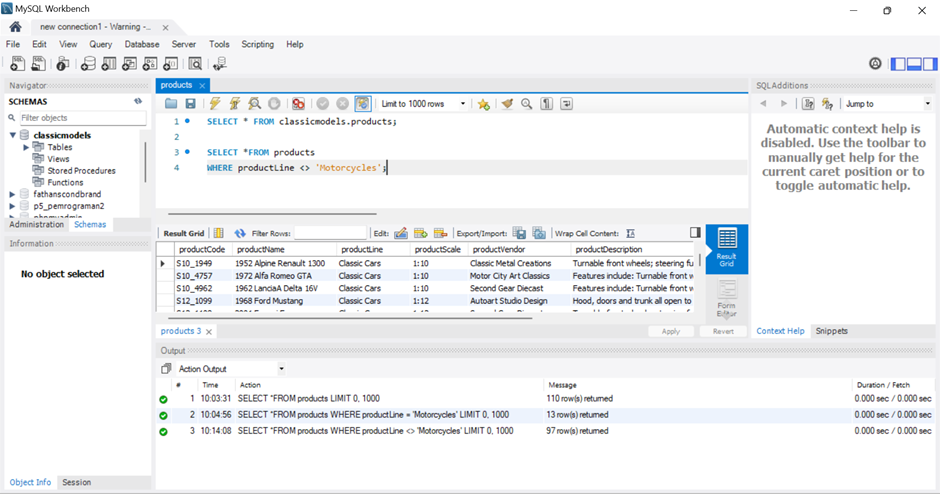Screen dimensions: 940x494
Task: Expand the Tables node
Action: tap(26, 147)
